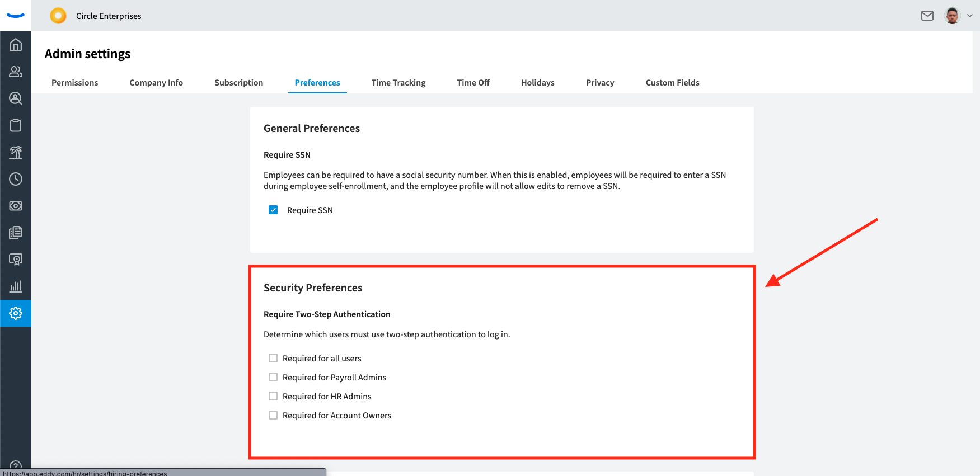Open the People icon in sidebar
The width and height of the screenshot is (980, 476).
point(16,72)
